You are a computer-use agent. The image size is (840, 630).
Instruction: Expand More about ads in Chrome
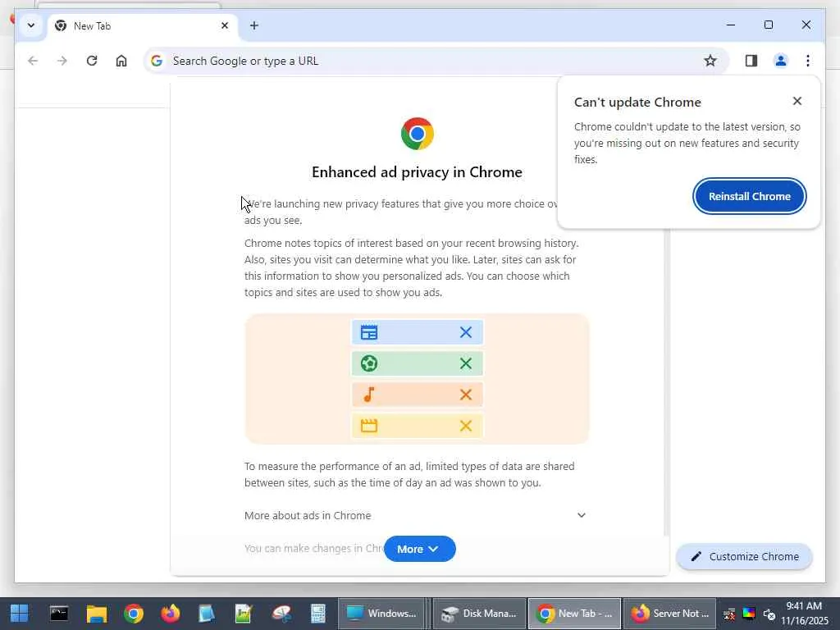416,515
